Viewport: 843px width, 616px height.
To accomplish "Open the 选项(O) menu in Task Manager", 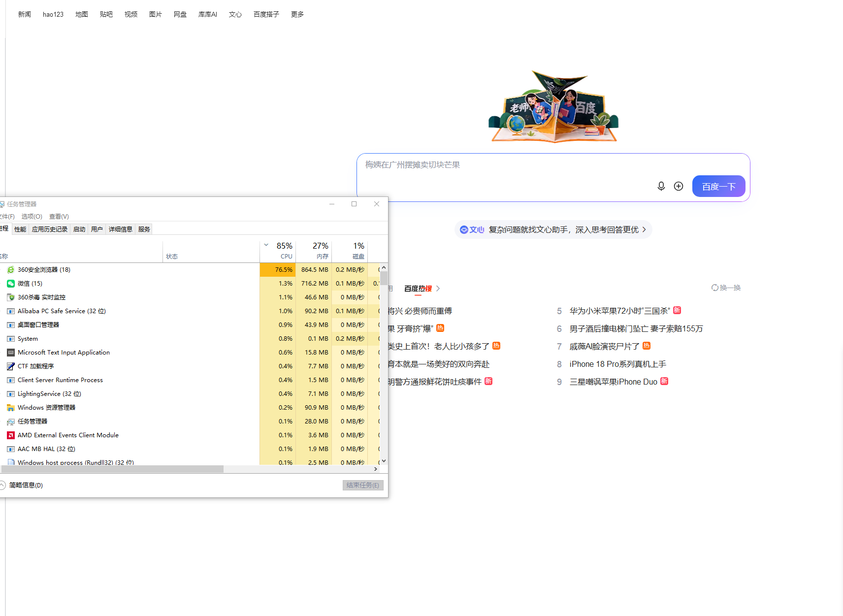I will click(x=32, y=217).
